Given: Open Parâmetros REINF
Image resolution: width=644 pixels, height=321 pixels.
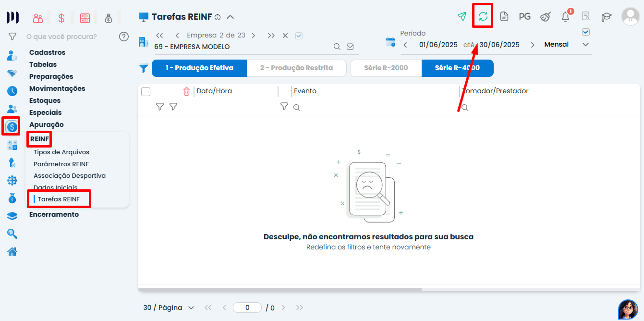Looking at the screenshot, I should 61,164.
